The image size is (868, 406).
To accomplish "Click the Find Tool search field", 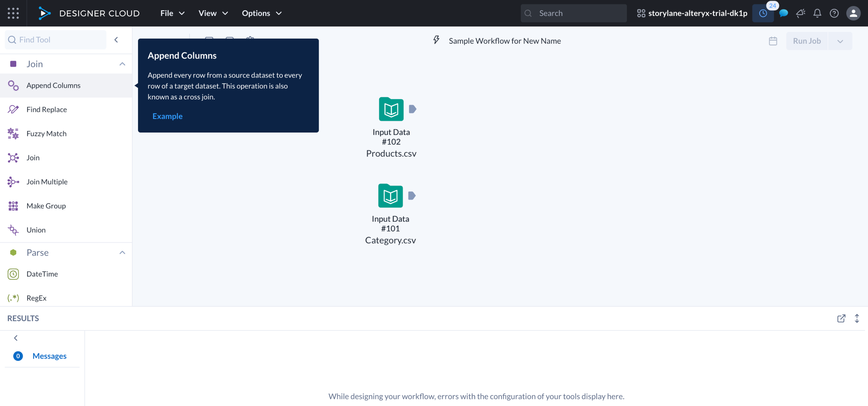I will click(x=56, y=40).
